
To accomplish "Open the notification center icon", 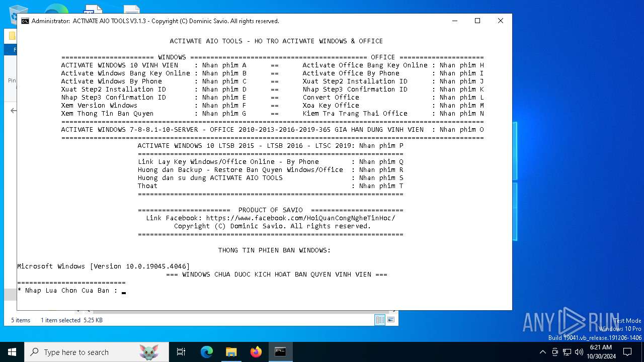I will click(627, 352).
